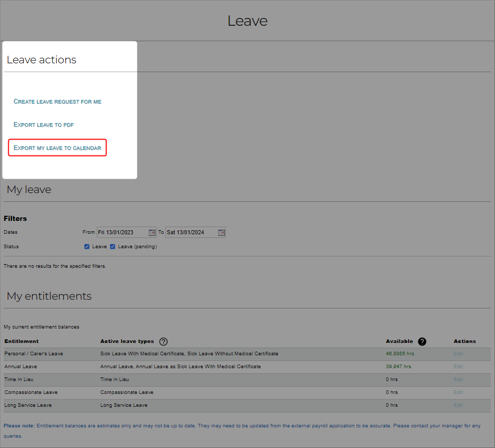Click the Active leave types column header
This screenshot has width=495, height=448.
coord(127,341)
